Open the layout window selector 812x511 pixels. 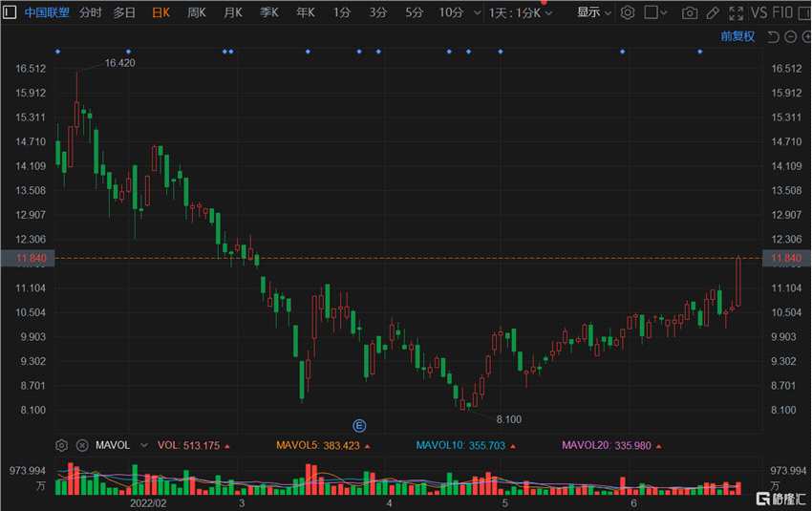[x=655, y=12]
